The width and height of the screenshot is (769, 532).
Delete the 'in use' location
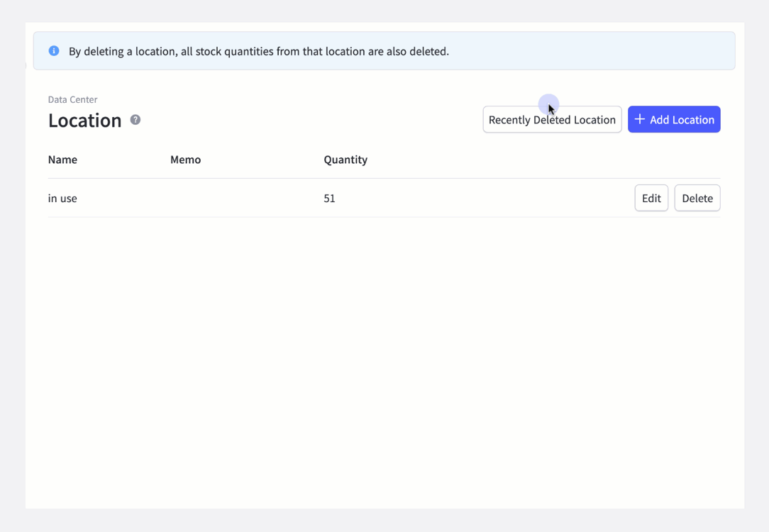[x=697, y=198]
